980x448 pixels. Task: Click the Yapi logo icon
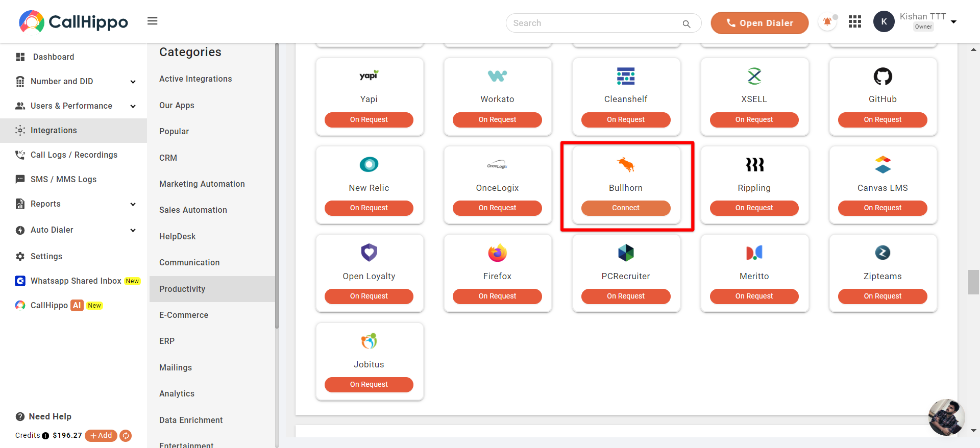tap(369, 76)
